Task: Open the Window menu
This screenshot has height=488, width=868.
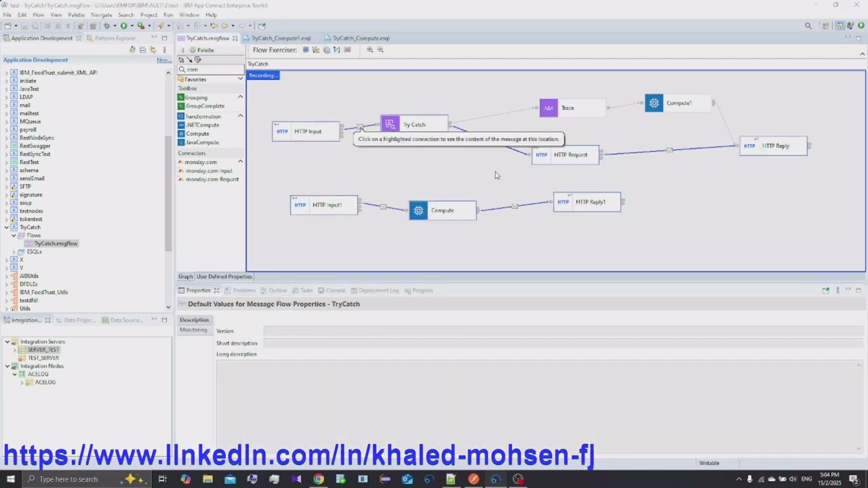Action: tap(189, 14)
